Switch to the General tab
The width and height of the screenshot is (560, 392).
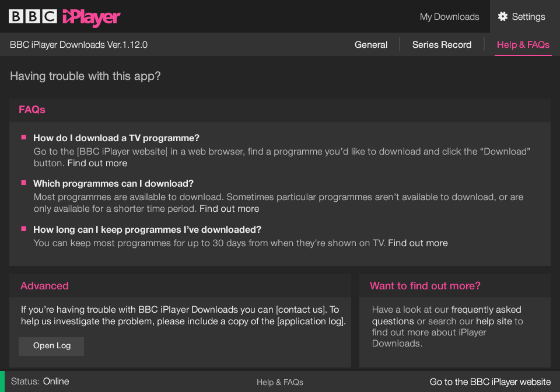pos(371,45)
